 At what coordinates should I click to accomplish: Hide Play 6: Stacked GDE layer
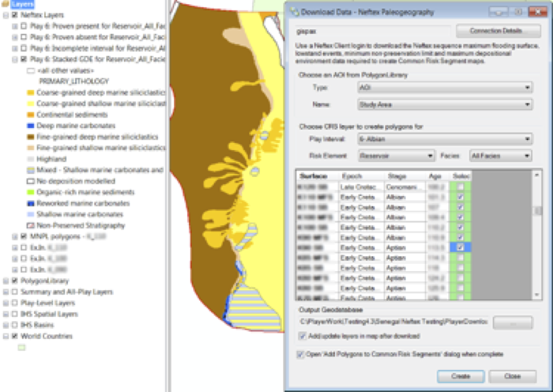click(x=23, y=59)
